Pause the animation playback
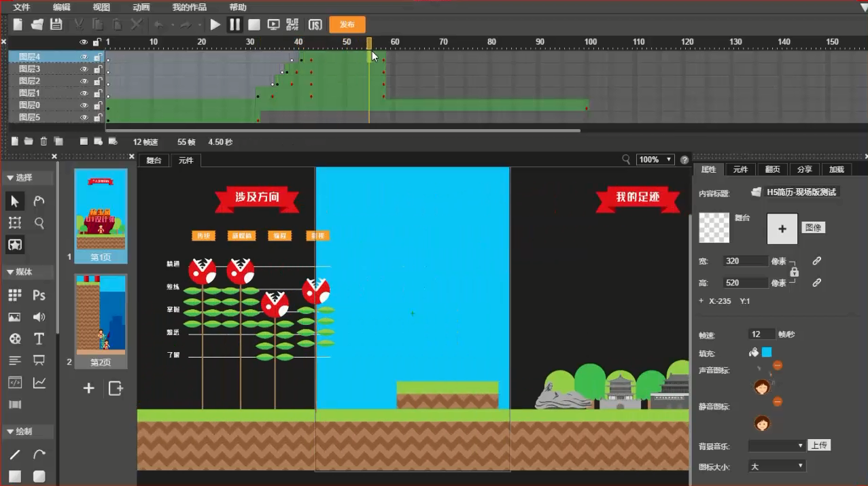The width and height of the screenshot is (868, 486). coord(235,24)
